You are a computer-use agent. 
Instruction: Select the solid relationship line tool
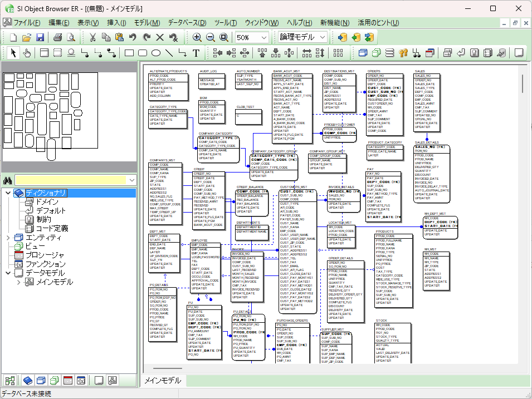pyautogui.click(x=85, y=53)
